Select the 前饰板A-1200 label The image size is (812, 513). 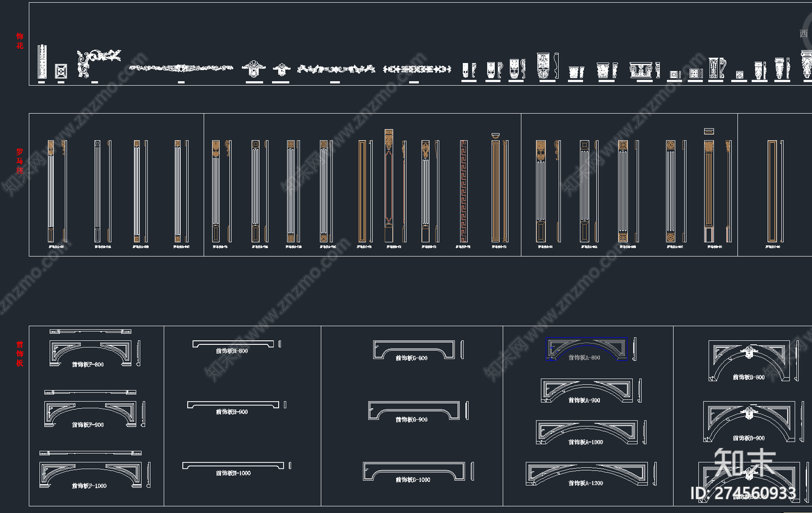tap(586, 484)
